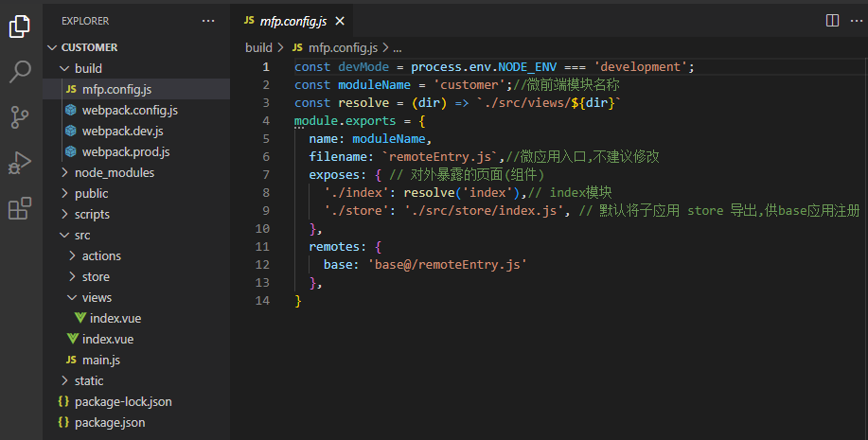Click the Split Editor Right icon

(832, 20)
